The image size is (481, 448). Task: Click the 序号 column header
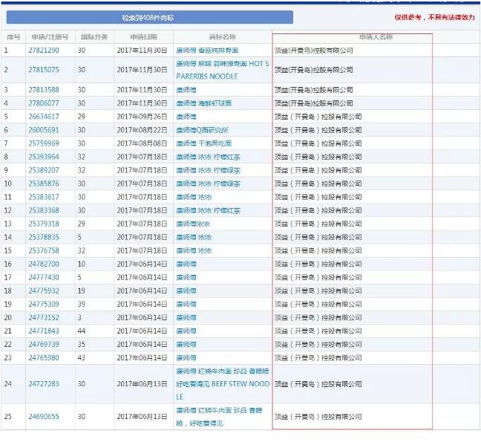(13, 37)
